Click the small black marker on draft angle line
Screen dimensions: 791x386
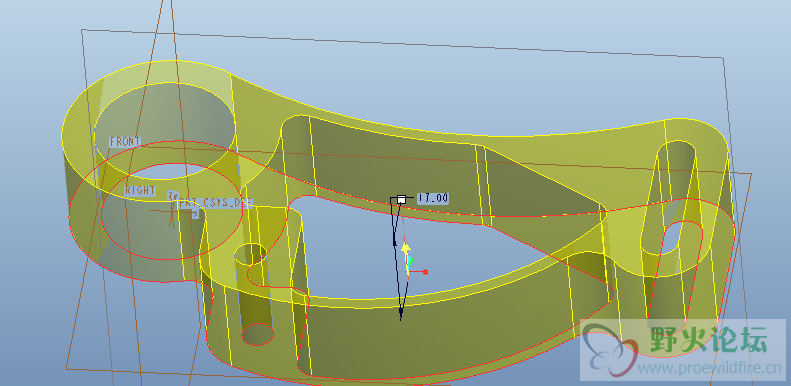(x=394, y=244)
